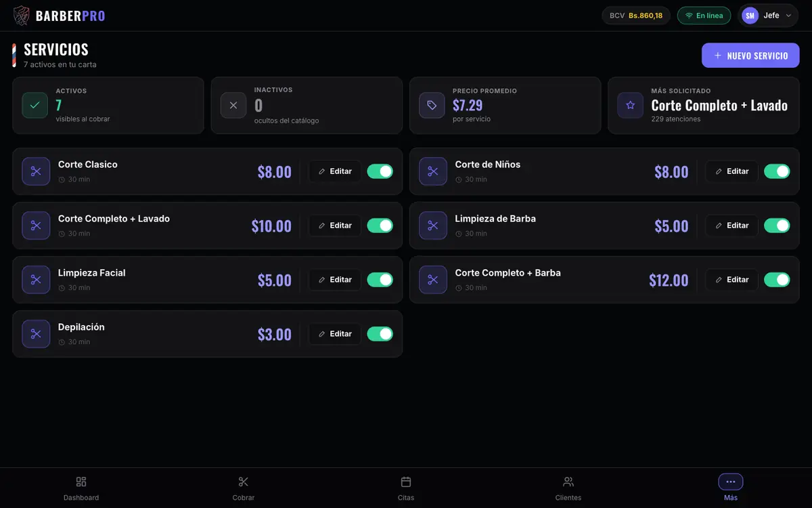
Task: Click the 229 atenciones text
Action: pyautogui.click(x=676, y=119)
